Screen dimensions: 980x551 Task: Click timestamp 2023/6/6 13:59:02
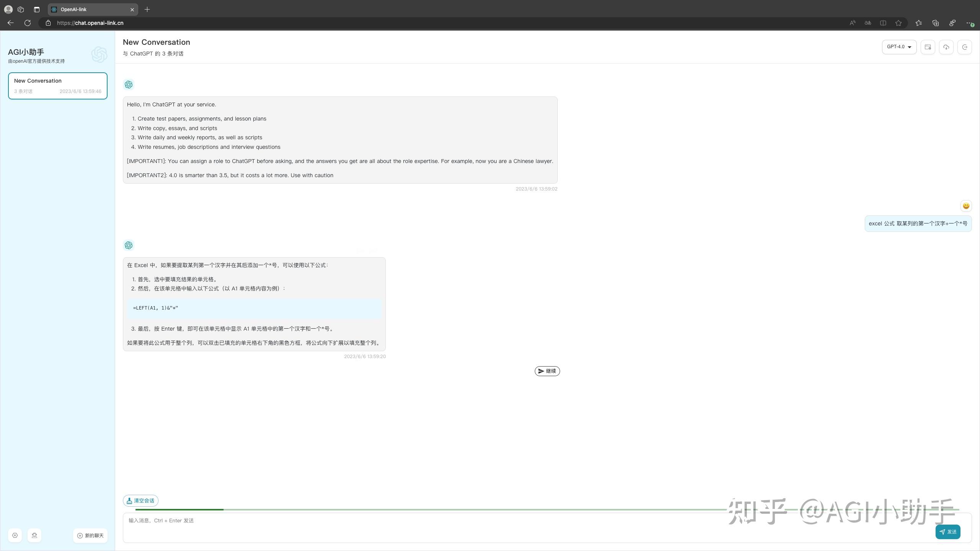(536, 189)
